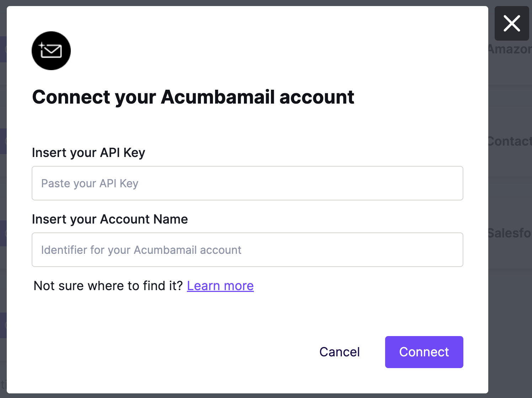Viewport: 532px width, 398px height.
Task: Click the purple Connect button
Action: click(x=424, y=352)
